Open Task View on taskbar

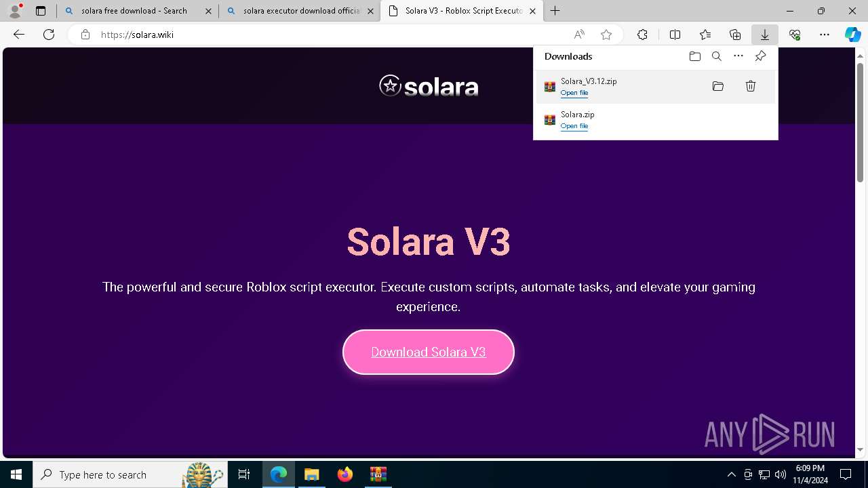244,474
